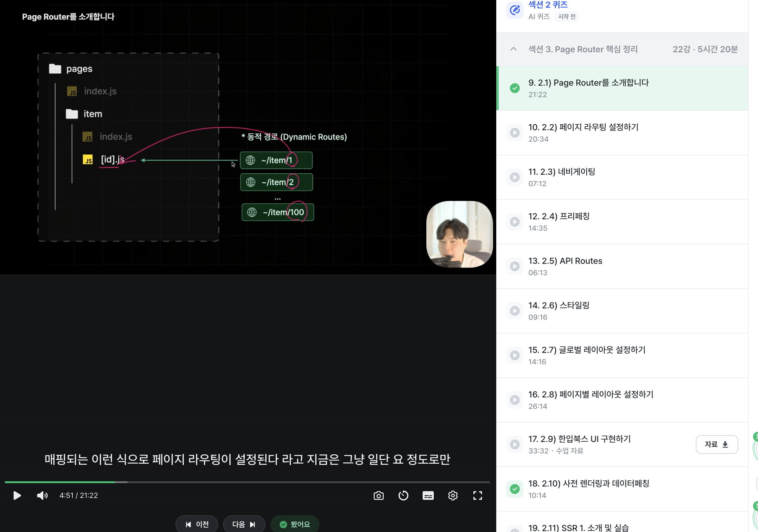
Task: Click the 섹션 2 퀴즈 AI quiz icon
Action: point(514,10)
